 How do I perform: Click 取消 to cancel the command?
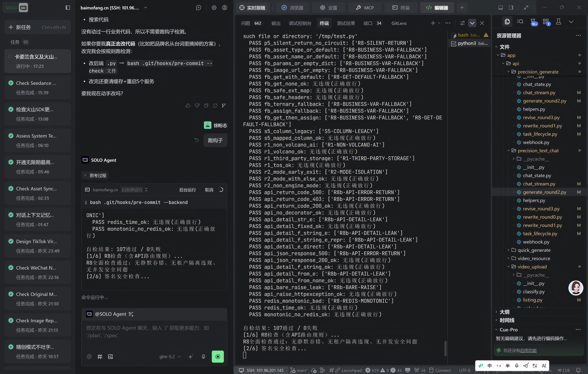[209, 190]
